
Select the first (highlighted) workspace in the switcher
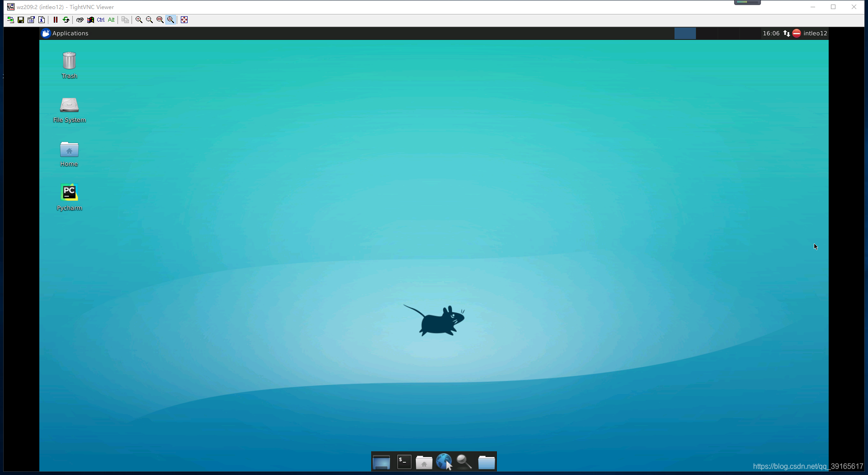tap(685, 33)
